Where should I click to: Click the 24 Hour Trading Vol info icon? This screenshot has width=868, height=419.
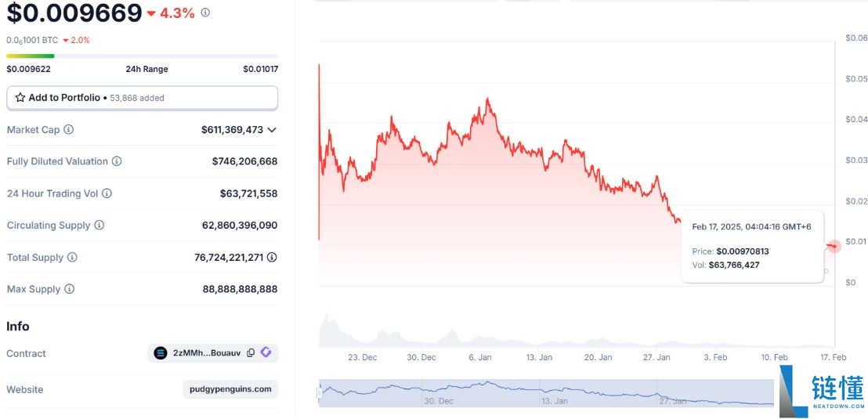(107, 193)
